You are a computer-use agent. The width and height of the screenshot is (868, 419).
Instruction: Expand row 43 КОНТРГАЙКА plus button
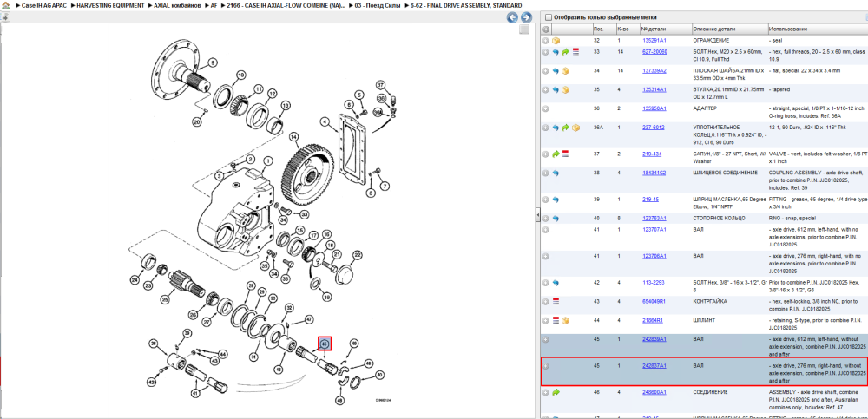point(546,301)
